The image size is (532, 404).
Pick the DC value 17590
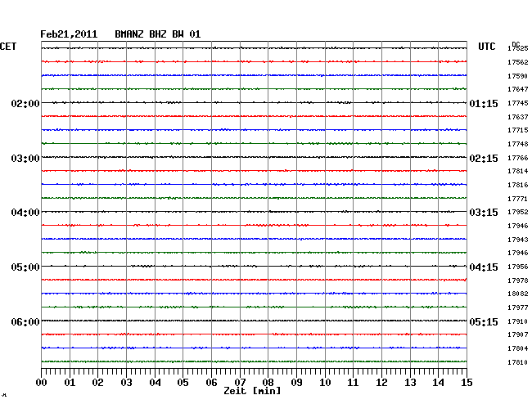pyautogui.click(x=518, y=76)
